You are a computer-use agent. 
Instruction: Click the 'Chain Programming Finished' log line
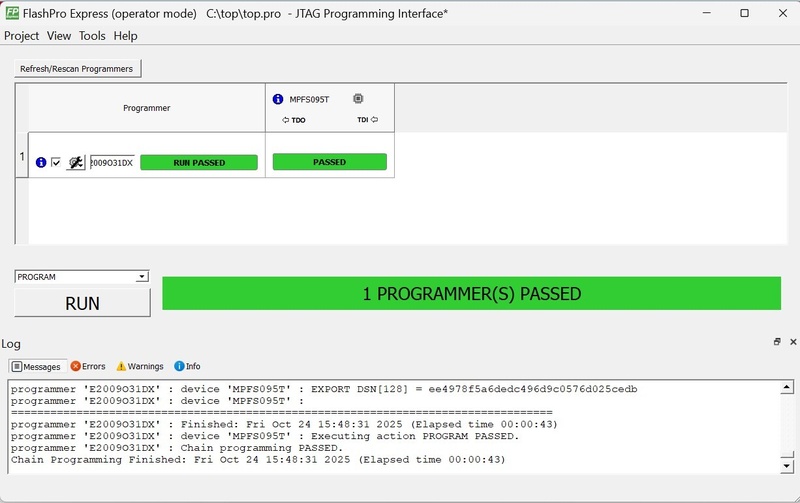258,460
